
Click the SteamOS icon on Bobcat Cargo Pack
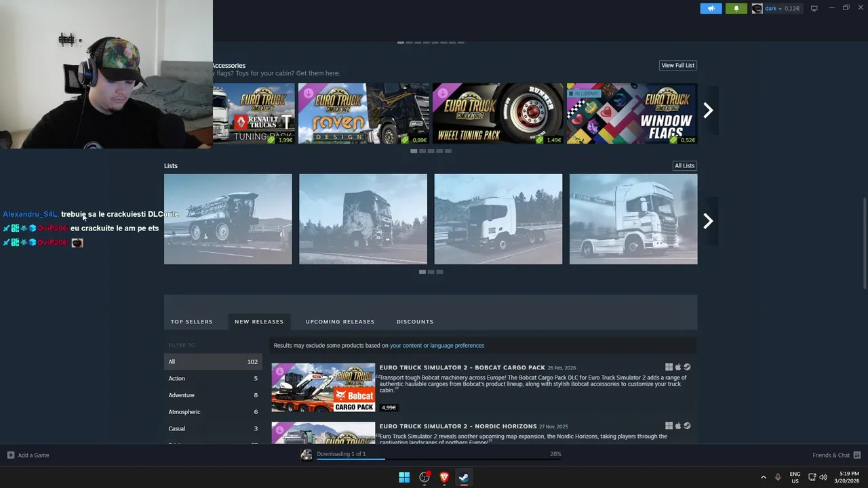click(x=687, y=367)
